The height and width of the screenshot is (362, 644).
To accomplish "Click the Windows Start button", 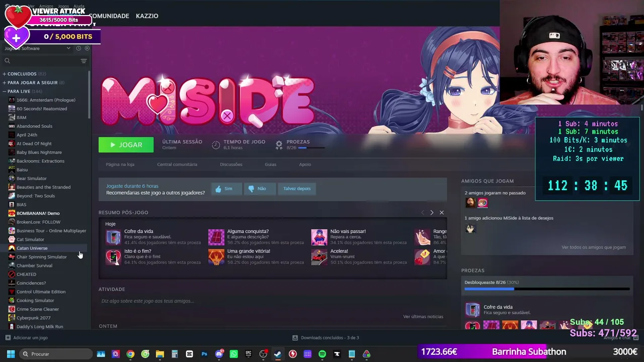I will tap(10, 354).
